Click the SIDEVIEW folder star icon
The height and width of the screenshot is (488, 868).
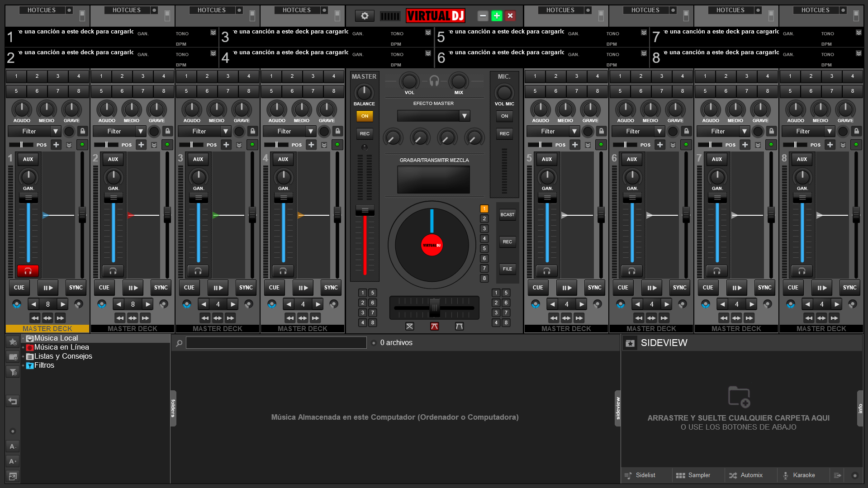[630, 343]
